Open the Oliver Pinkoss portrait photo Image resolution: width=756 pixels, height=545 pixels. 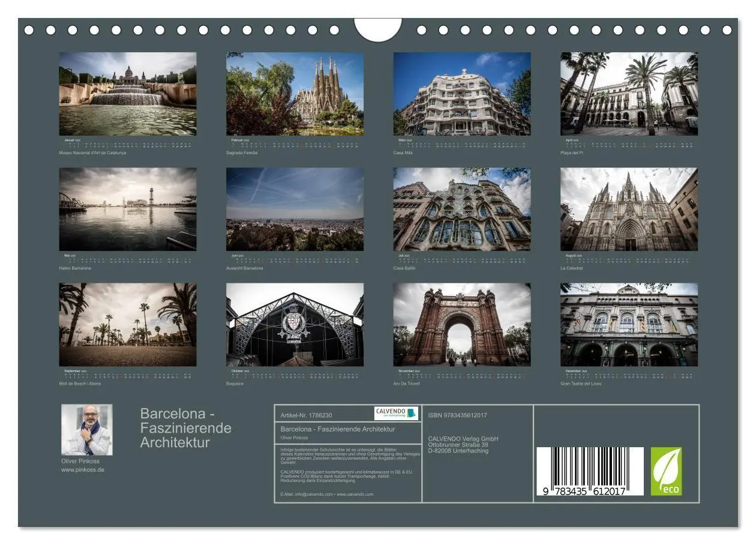point(86,430)
